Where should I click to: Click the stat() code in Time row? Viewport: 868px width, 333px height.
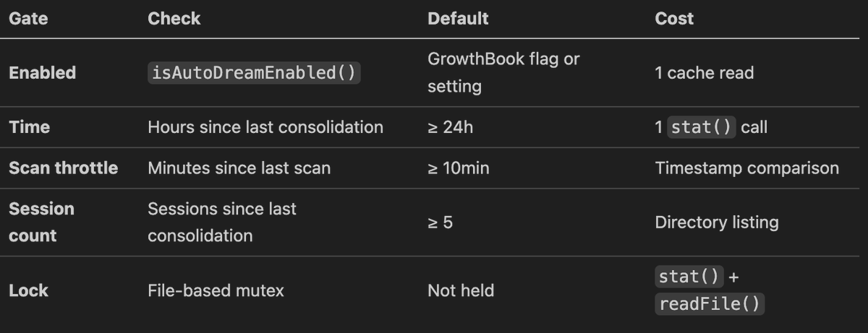point(701,127)
